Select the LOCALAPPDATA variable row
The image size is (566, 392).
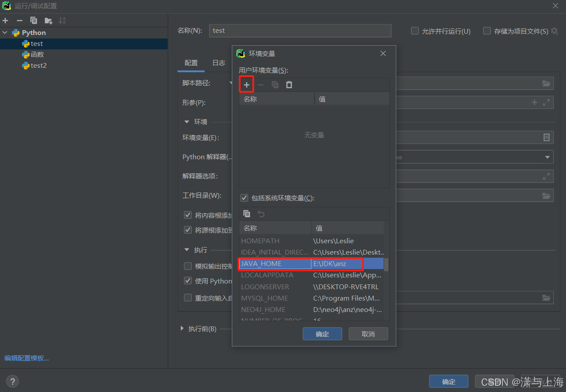click(311, 275)
